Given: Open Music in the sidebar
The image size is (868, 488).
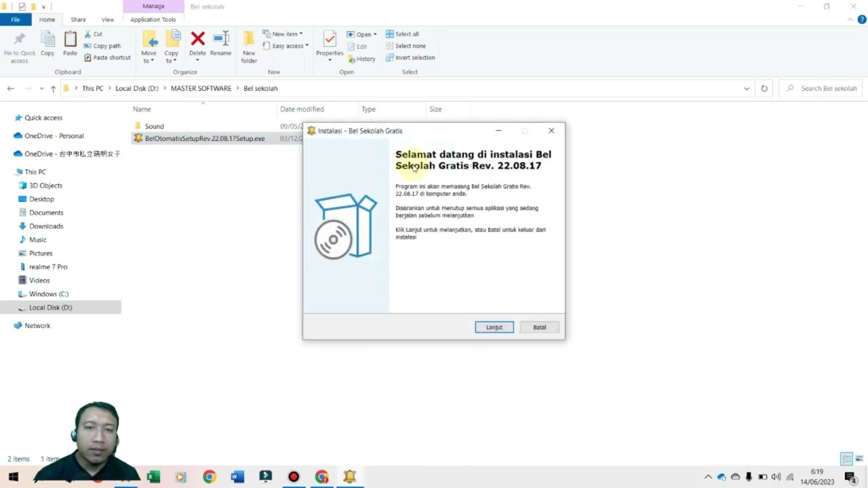Looking at the screenshot, I should click(x=38, y=240).
